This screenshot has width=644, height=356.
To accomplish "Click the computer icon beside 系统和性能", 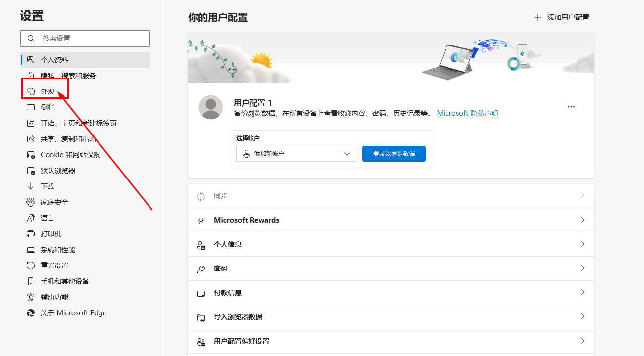I will pos(31,250).
